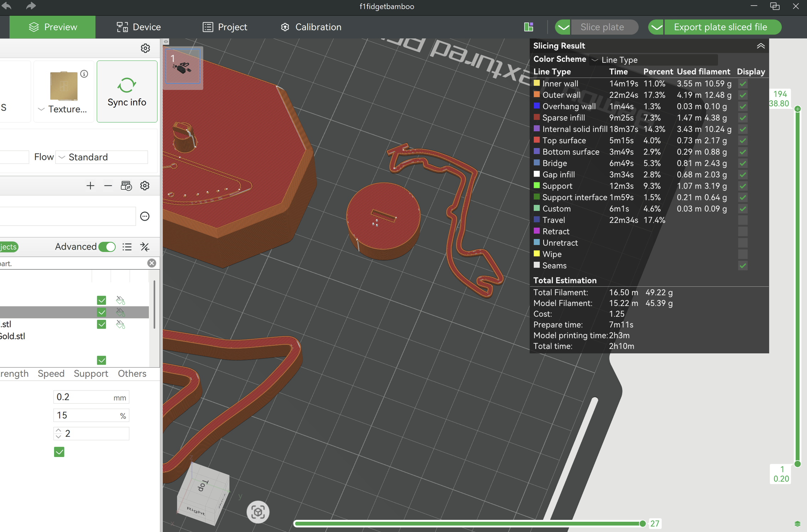807x532 pixels.
Task: Uncheck the Seams display checkbox
Action: pyautogui.click(x=742, y=265)
